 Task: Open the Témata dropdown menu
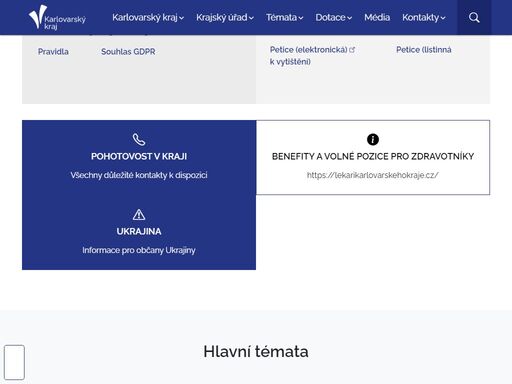(284, 17)
